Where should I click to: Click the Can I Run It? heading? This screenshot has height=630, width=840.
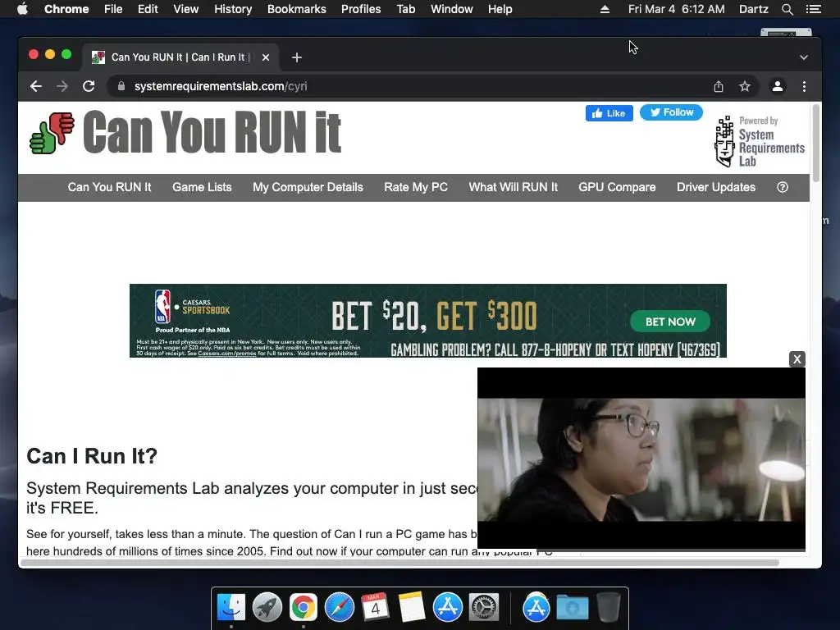pyautogui.click(x=92, y=456)
